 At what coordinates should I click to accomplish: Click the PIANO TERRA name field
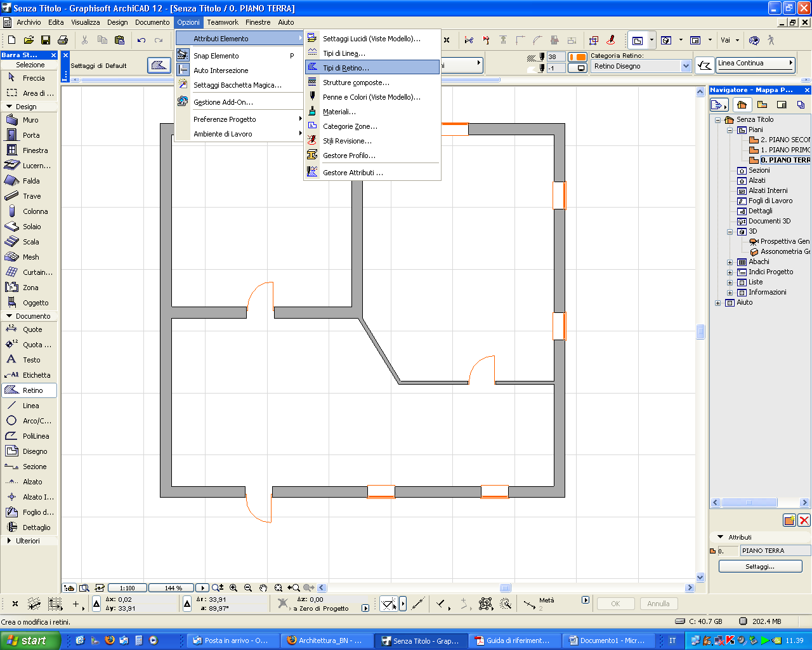(x=775, y=551)
